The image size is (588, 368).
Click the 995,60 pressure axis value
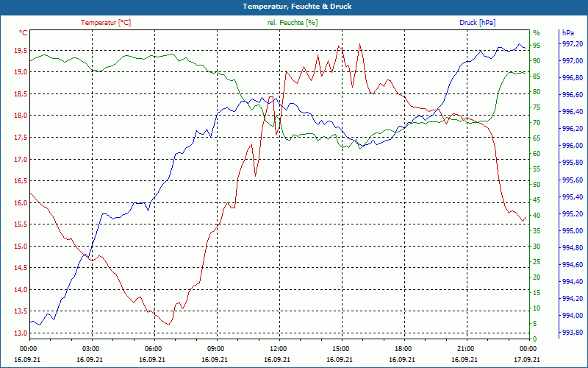[x=573, y=180]
